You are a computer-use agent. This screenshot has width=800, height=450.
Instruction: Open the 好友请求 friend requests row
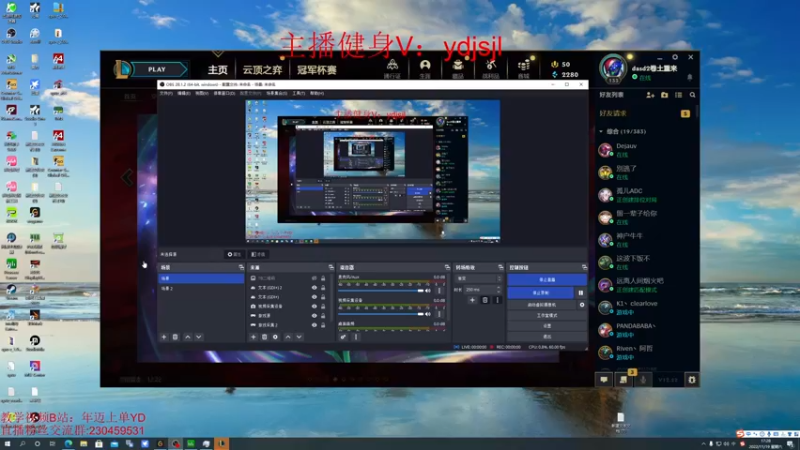coord(645,113)
